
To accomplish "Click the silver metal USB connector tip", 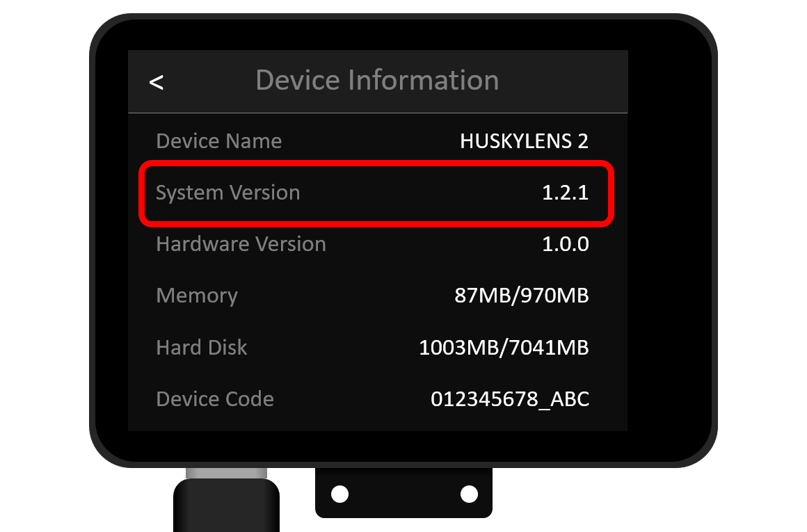I will (x=227, y=474).
